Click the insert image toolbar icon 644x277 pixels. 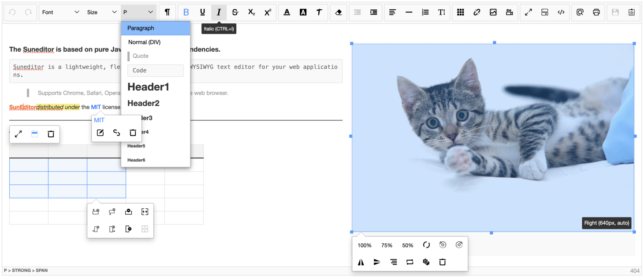(493, 12)
